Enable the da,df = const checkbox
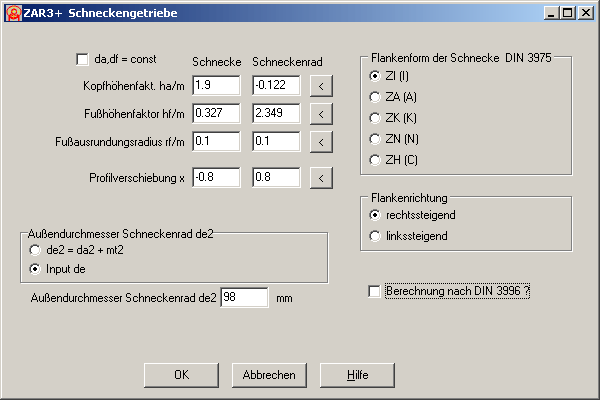Screen dimensions: 600x400 pos(83,60)
